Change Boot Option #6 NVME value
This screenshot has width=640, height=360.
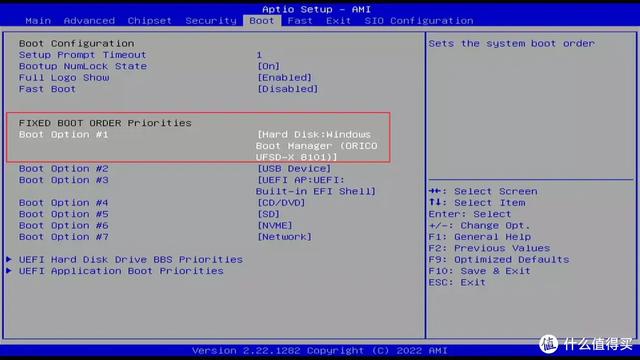pos(275,226)
